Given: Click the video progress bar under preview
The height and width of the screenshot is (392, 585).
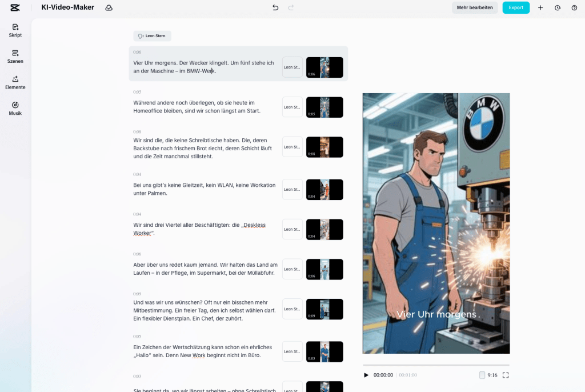Looking at the screenshot, I should tap(436, 365).
